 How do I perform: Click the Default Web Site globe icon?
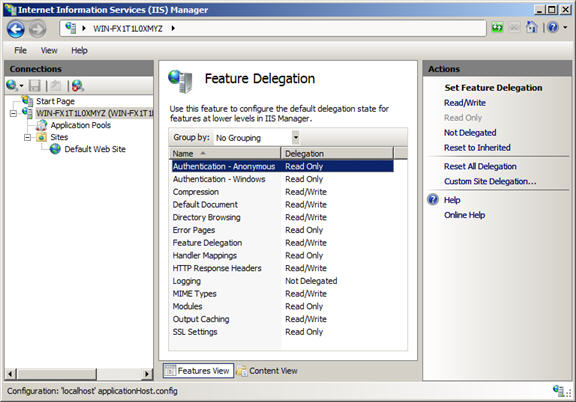(55, 149)
